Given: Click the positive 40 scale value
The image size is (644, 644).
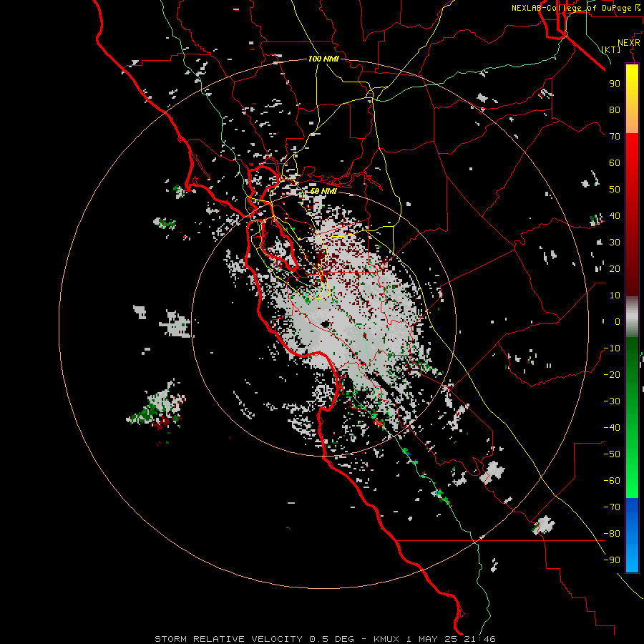Looking at the screenshot, I should [x=615, y=215].
